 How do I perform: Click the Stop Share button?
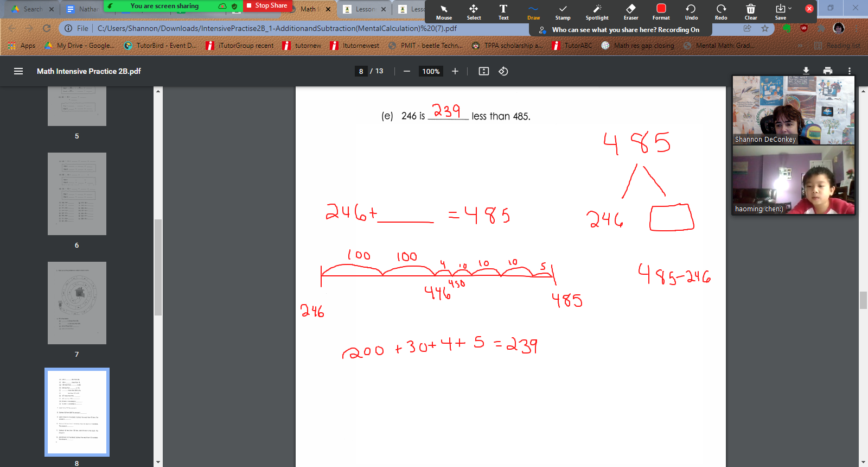tap(267, 5)
